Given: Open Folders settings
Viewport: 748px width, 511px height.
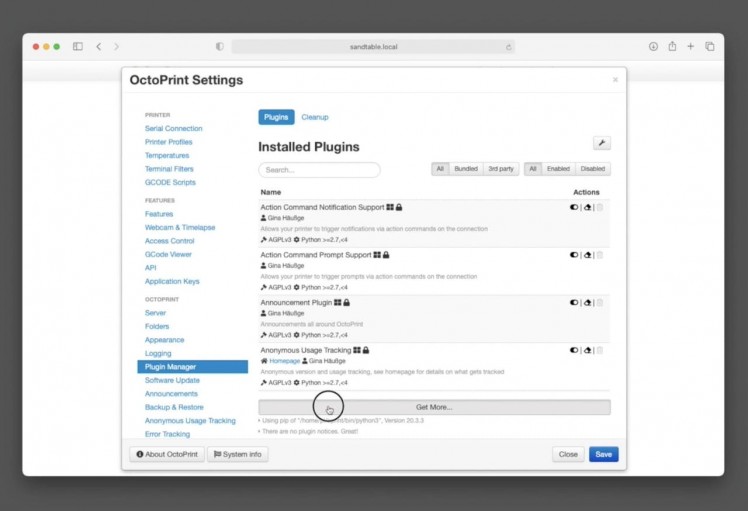Looking at the screenshot, I should [x=157, y=326].
